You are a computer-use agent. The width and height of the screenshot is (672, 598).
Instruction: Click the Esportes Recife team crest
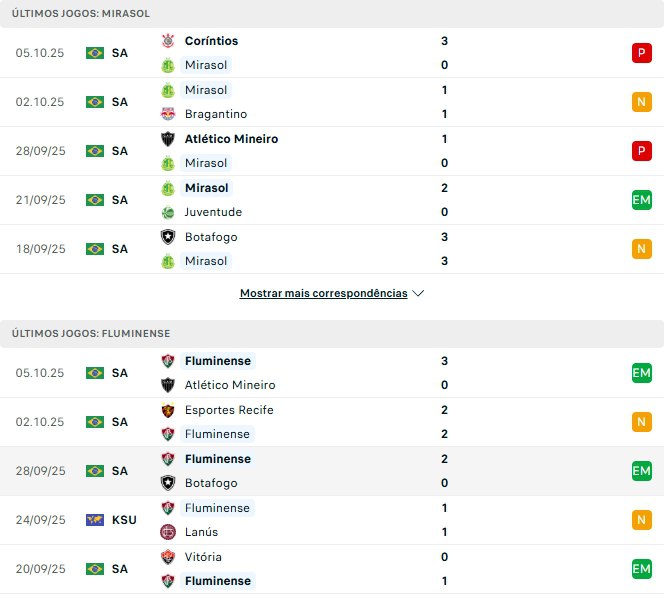(x=167, y=410)
